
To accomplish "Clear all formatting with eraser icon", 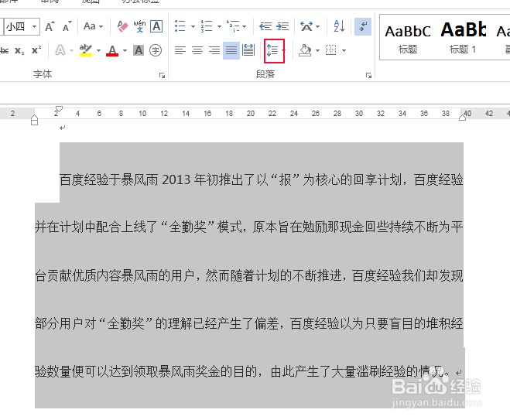I will [x=122, y=26].
